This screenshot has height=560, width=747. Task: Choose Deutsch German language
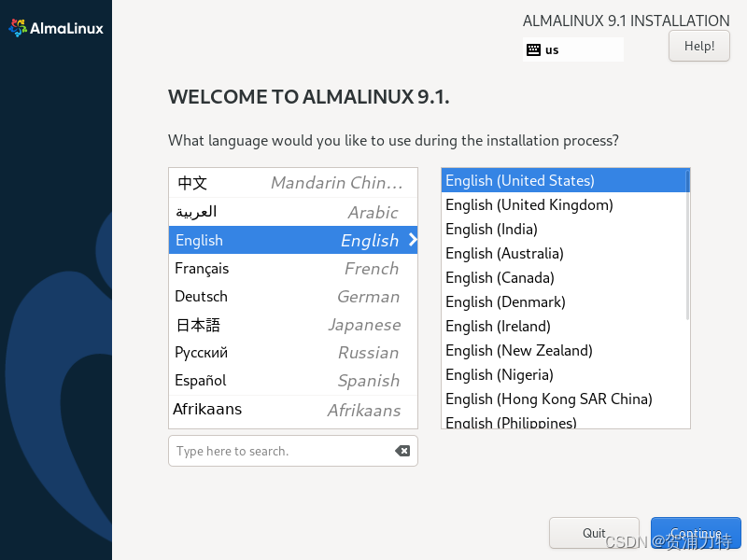[293, 296]
